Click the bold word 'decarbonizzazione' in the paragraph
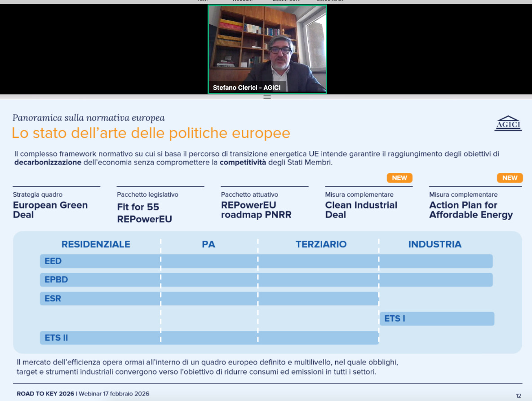Viewport: 532px width, 401px height. [x=48, y=163]
